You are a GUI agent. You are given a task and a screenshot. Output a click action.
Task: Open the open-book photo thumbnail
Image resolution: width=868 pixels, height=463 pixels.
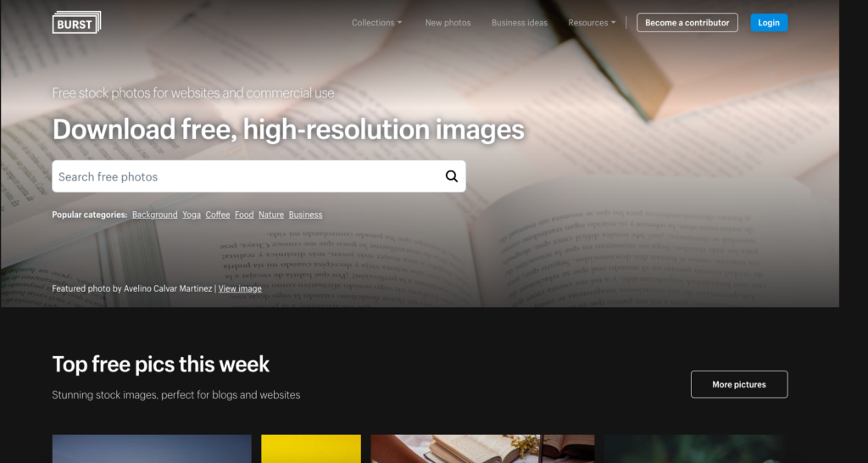(482, 449)
